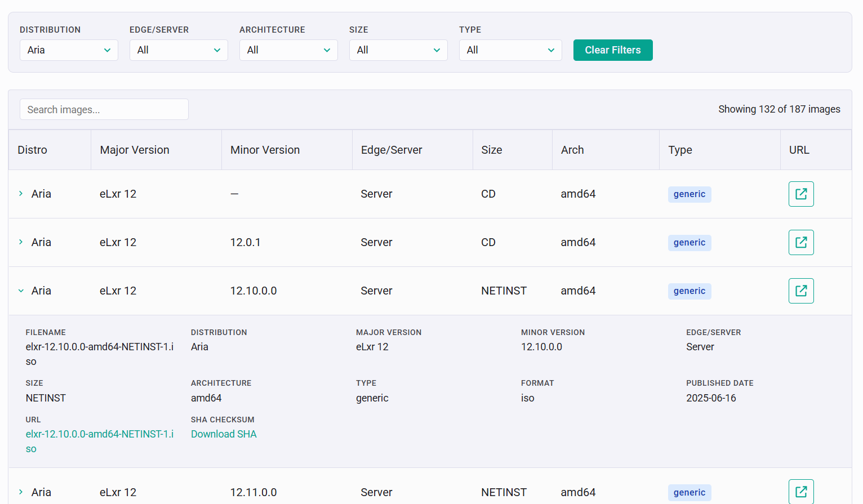
Task: Click the generic badge in the 12.10.0.0 row
Action: tap(689, 291)
